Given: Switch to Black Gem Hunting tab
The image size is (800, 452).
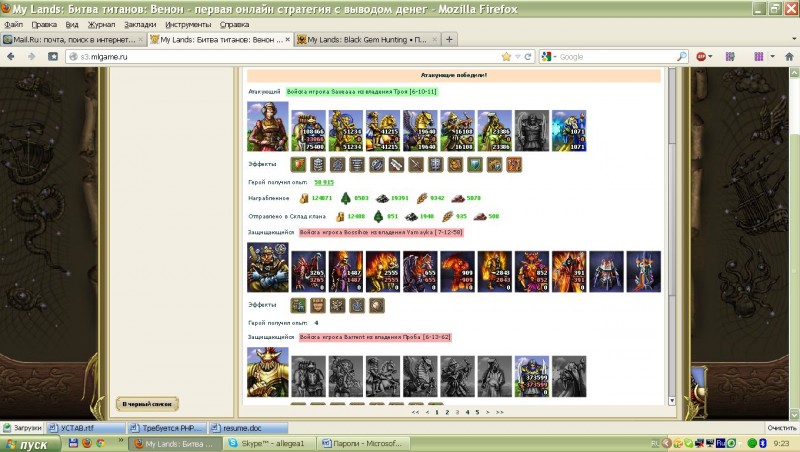Looking at the screenshot, I should point(364,40).
